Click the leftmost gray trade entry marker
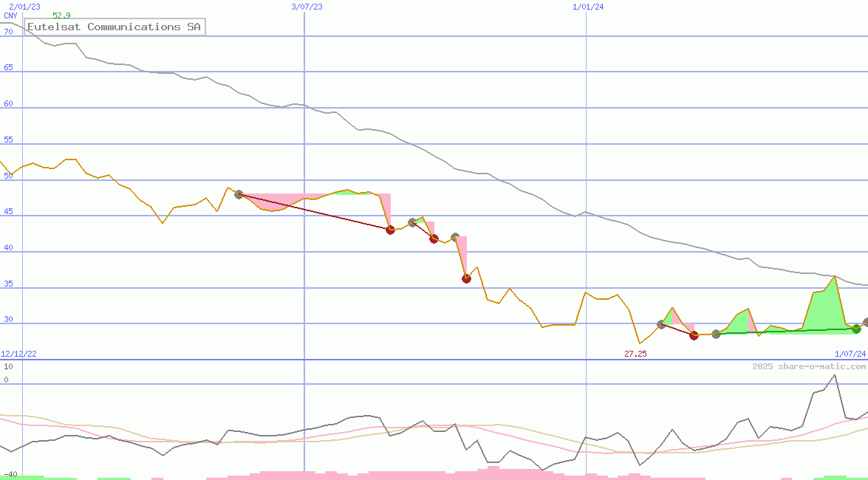 coord(239,194)
